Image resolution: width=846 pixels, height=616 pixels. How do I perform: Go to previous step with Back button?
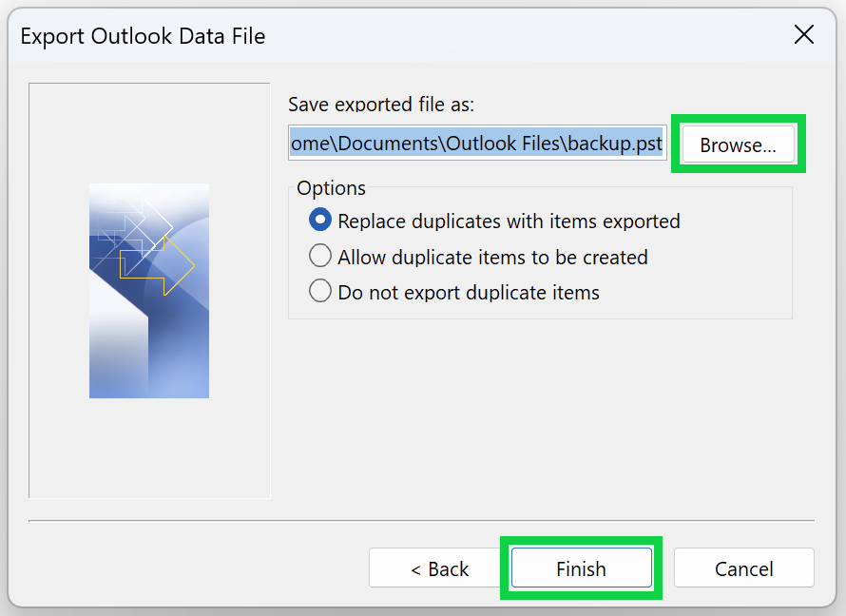439,568
